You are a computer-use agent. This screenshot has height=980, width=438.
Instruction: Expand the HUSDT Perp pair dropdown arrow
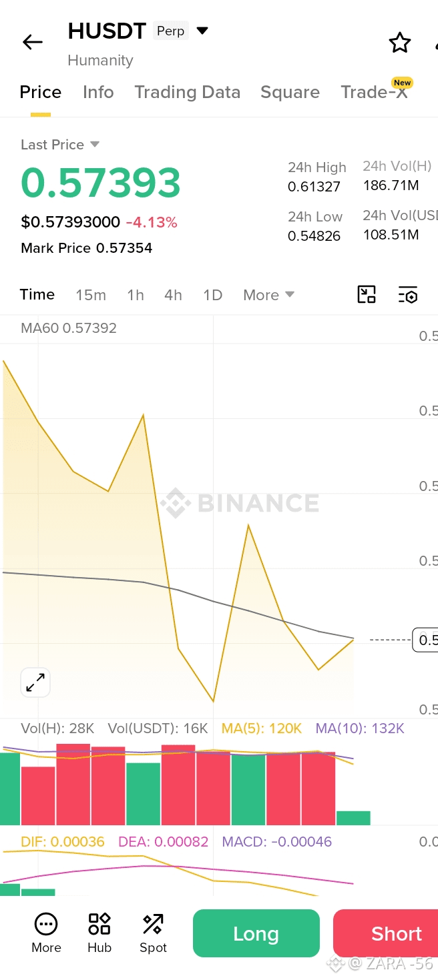202,31
